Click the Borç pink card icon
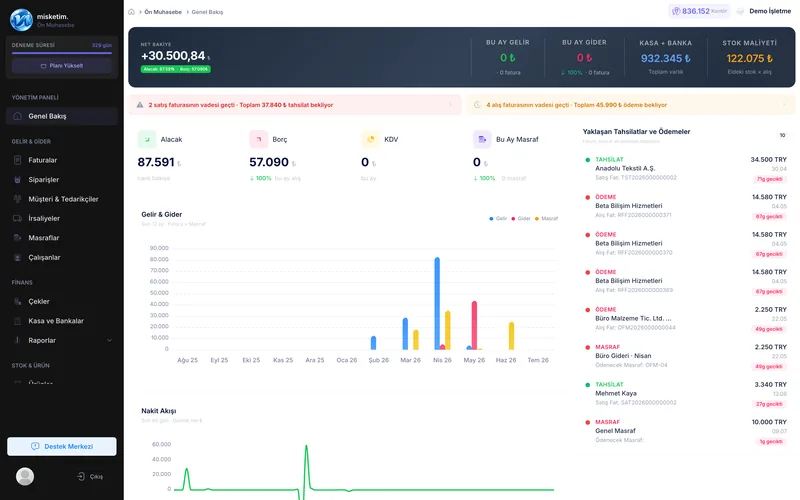Screen dimensions: 800x500 259,139
